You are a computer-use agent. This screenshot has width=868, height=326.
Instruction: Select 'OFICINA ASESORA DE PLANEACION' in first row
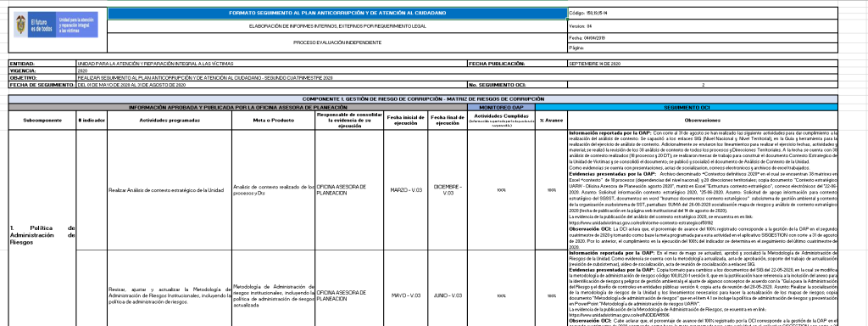click(349, 190)
